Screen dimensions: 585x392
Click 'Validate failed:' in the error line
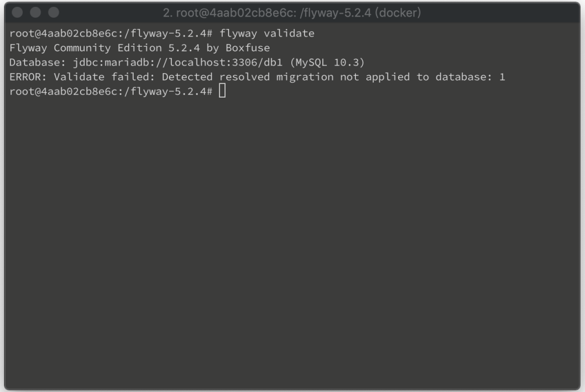(104, 77)
